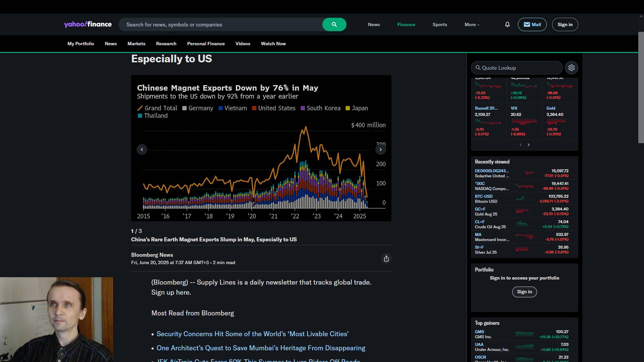Click the green search magnifier button
Image resolution: width=644 pixels, height=362 pixels.
pyautogui.click(x=334, y=24)
